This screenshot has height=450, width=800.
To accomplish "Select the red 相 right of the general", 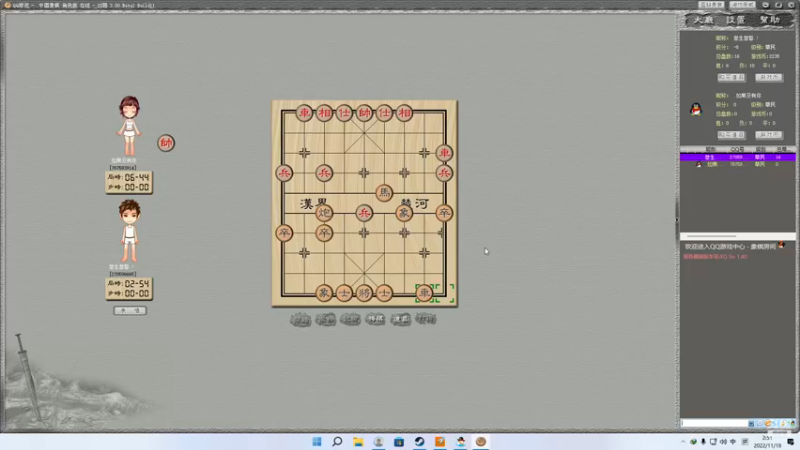I will point(404,113).
